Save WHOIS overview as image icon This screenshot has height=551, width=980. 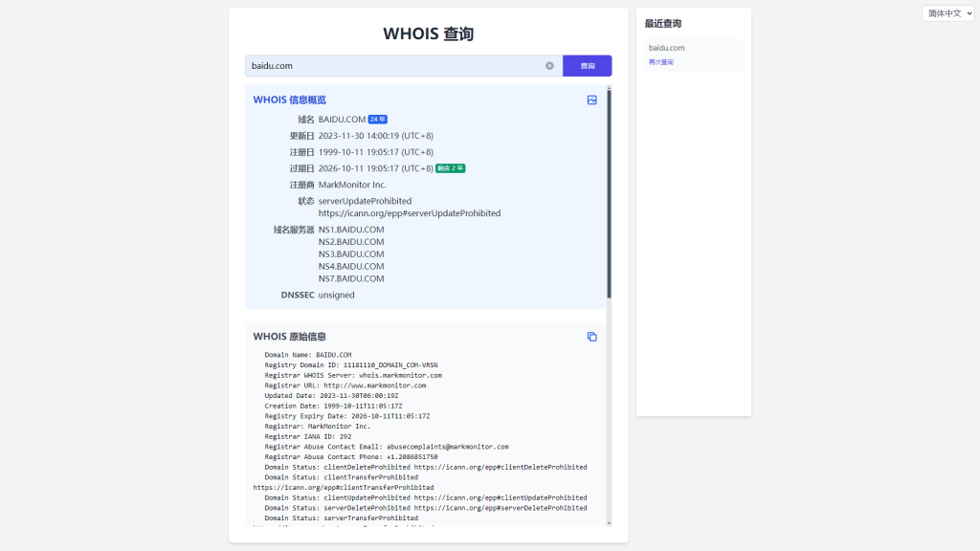[x=591, y=99]
